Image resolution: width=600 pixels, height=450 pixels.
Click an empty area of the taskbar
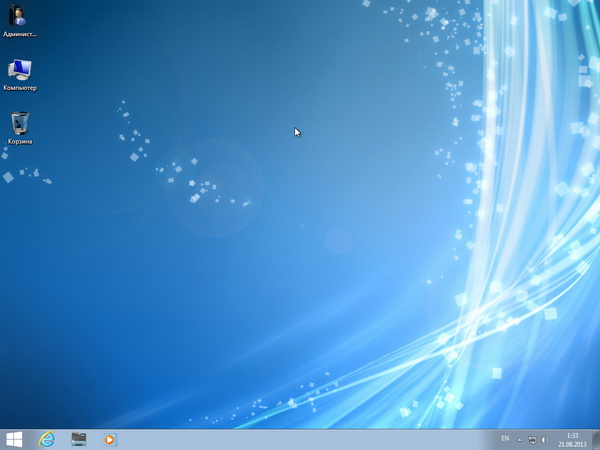tap(300, 439)
